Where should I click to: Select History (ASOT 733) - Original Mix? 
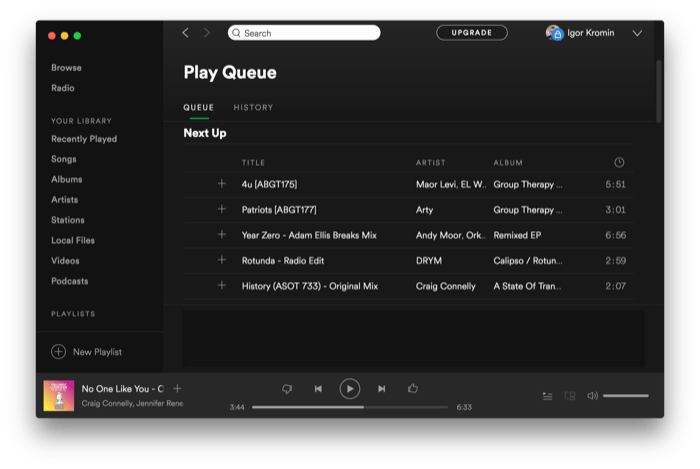(x=310, y=286)
